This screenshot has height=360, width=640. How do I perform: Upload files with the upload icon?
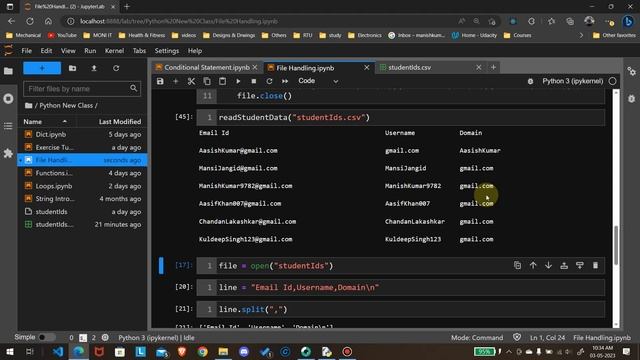click(x=94, y=68)
